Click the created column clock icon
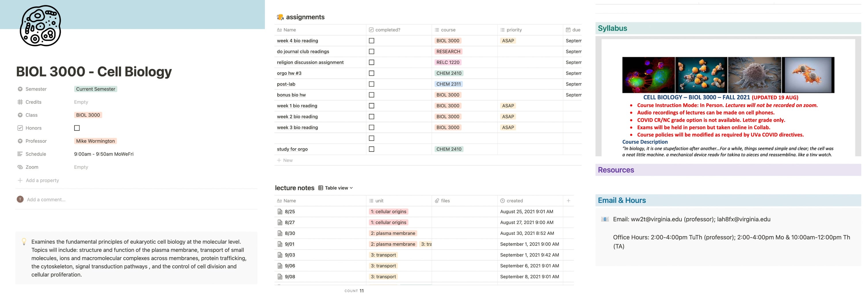The height and width of the screenshot is (295, 868). (x=502, y=201)
